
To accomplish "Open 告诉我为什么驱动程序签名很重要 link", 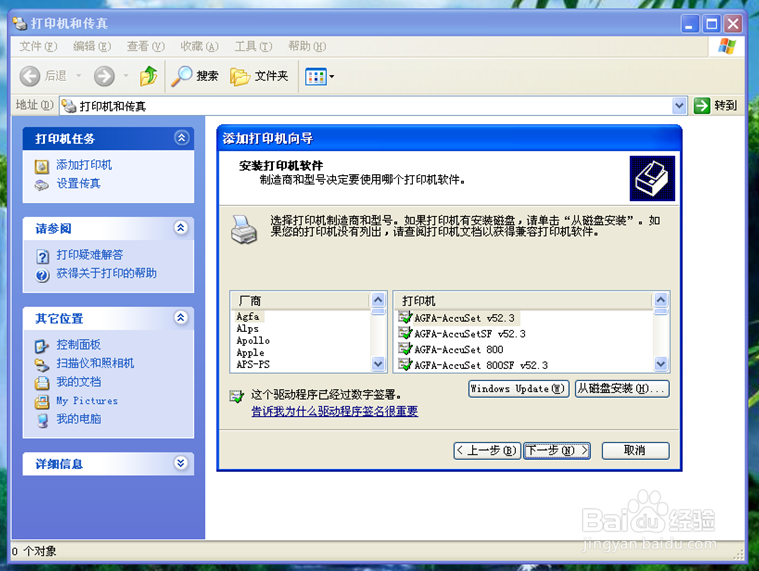I will (x=334, y=411).
